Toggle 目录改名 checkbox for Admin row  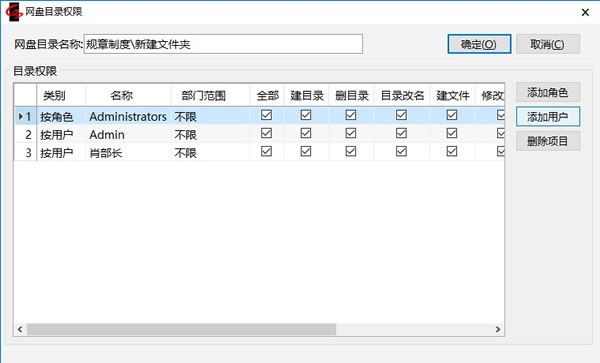tap(401, 133)
